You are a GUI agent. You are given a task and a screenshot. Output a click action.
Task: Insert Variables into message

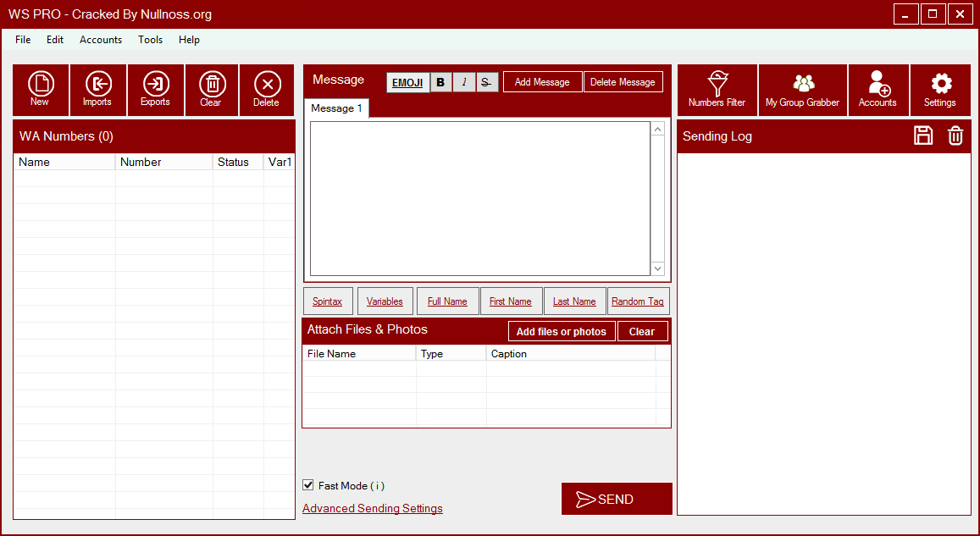[385, 301]
